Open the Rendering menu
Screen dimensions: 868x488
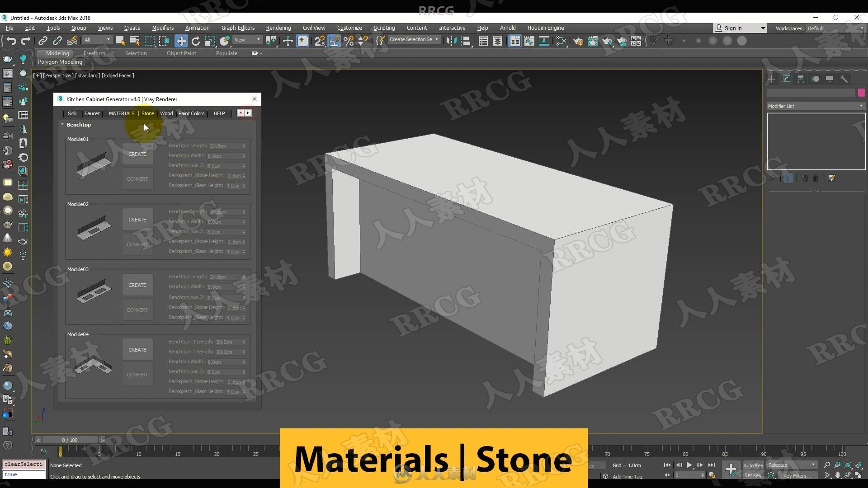click(278, 28)
